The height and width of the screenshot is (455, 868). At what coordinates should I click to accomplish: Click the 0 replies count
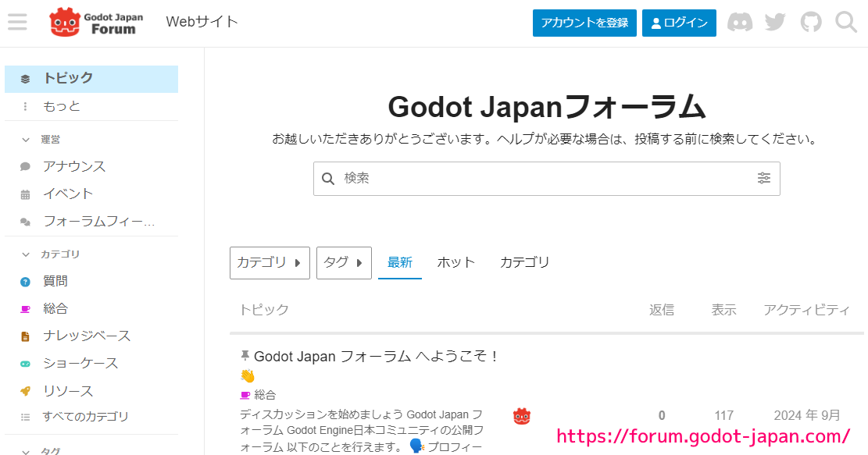(x=662, y=415)
